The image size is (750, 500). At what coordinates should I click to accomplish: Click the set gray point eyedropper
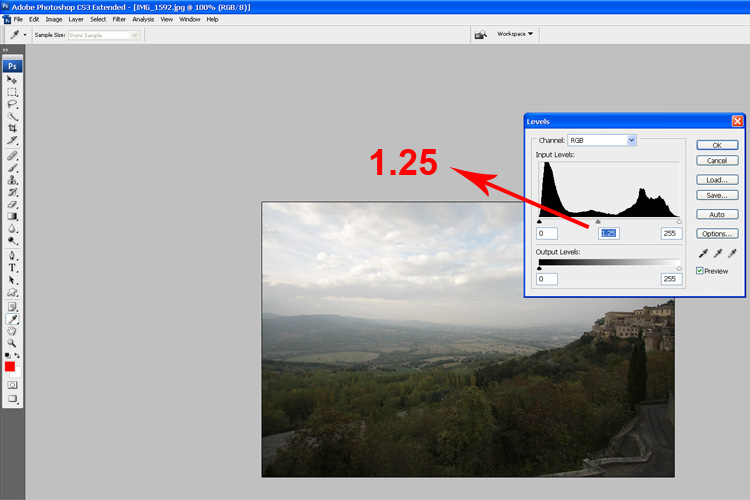point(718,254)
